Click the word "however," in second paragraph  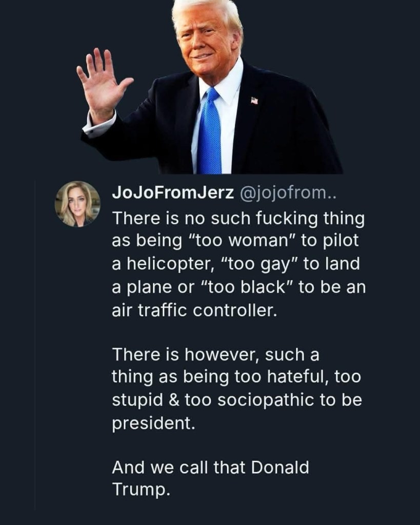223,354
